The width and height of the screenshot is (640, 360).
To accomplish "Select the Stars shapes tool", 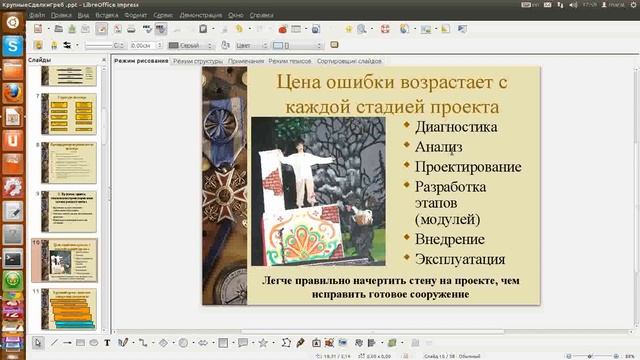I will point(263,343).
